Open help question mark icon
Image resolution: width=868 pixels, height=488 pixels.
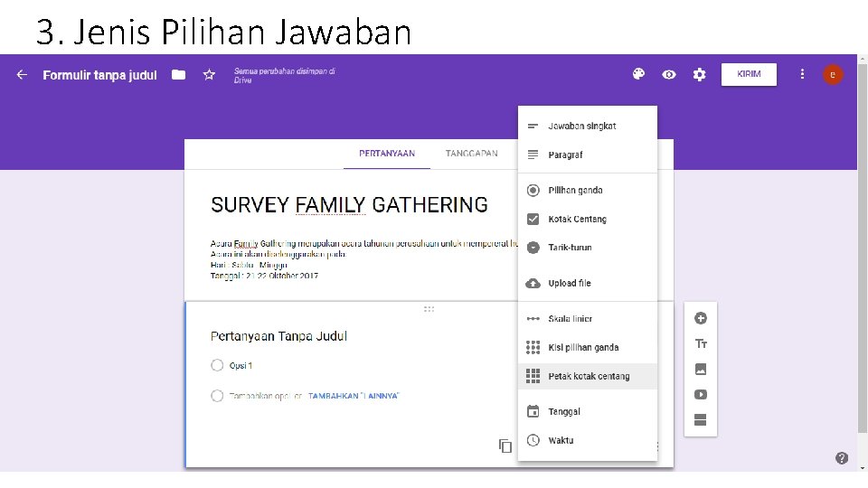click(842, 458)
